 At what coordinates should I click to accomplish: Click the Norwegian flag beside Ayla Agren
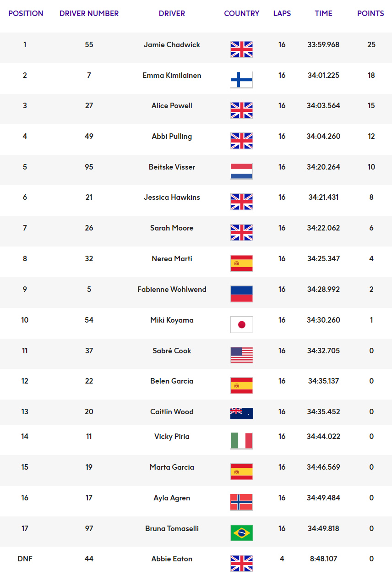242,502
